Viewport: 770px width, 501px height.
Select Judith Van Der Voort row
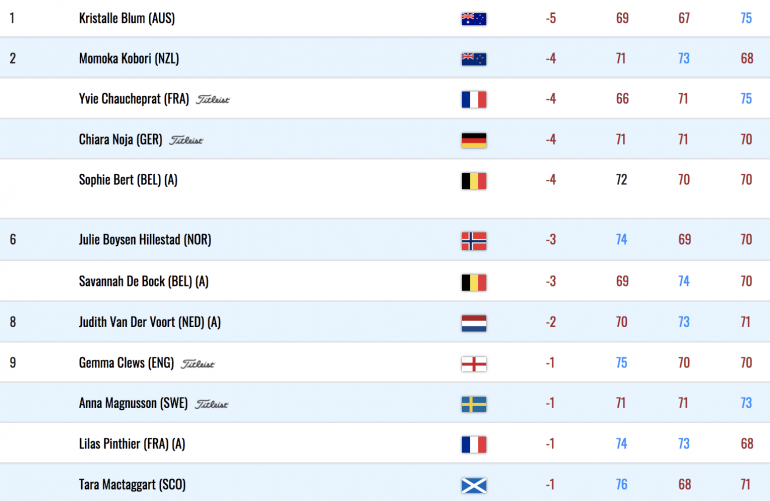tap(385, 322)
